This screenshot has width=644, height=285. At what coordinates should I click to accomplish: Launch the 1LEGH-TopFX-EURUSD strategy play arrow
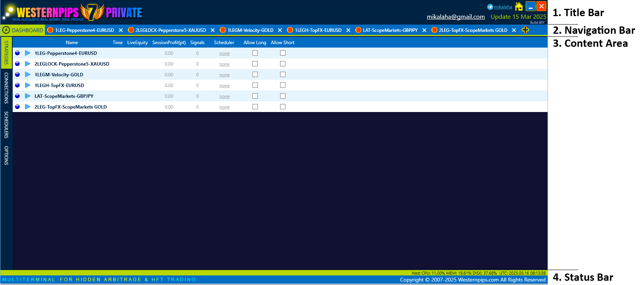click(x=28, y=85)
